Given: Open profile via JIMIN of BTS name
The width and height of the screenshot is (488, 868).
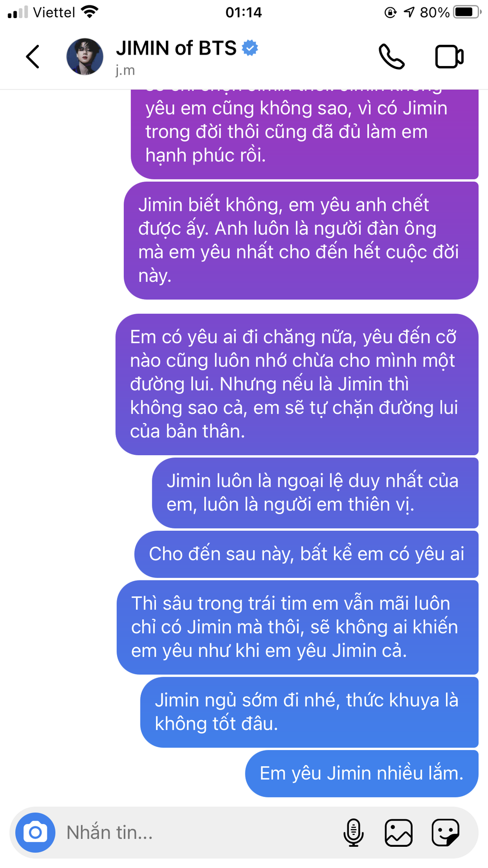Looking at the screenshot, I should tap(176, 48).
